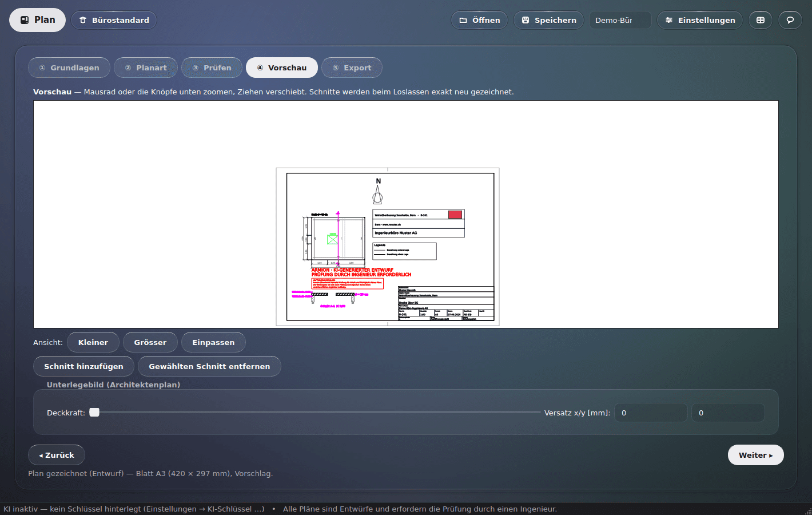The width and height of the screenshot is (812, 515).
Task: Open a file with Öffnen
Action: coord(479,20)
